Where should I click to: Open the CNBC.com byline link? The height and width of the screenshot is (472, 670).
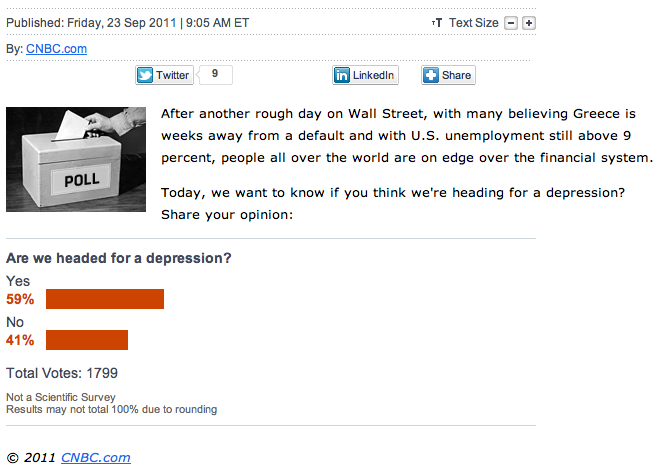click(56, 48)
